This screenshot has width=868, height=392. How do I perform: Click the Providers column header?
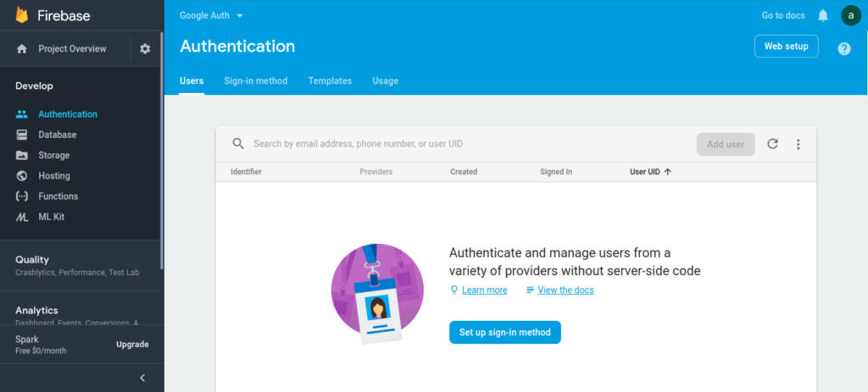coord(376,172)
